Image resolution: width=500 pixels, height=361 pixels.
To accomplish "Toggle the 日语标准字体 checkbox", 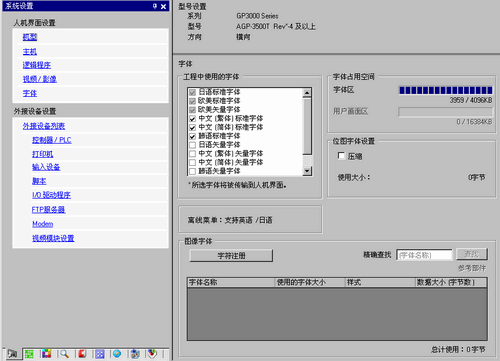I will coord(192,92).
